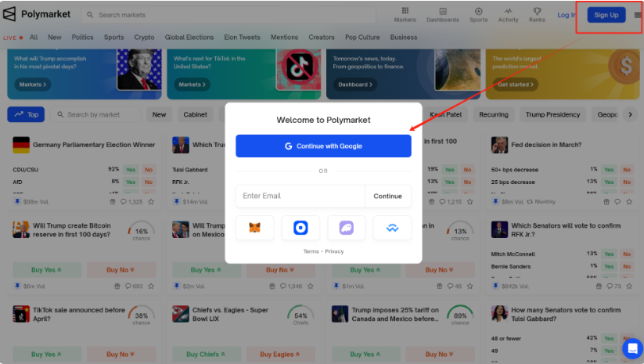Open Fed decision in March market

coord(546,145)
